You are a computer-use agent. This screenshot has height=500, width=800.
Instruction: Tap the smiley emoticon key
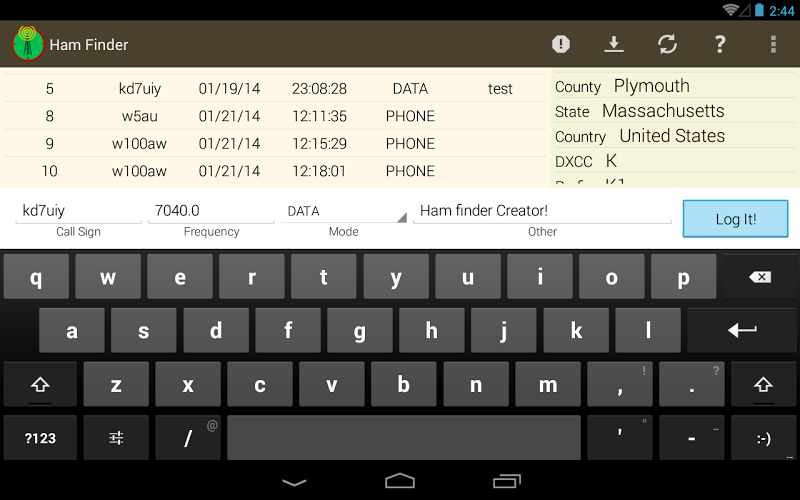(x=763, y=438)
